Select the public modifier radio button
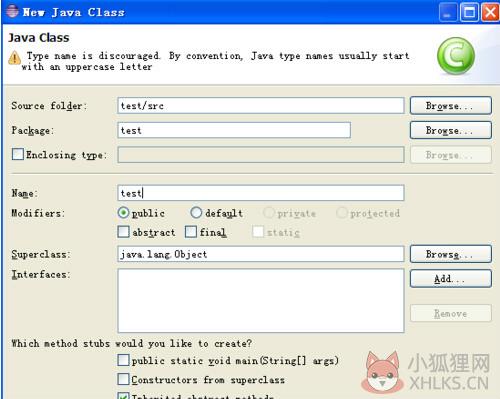 tap(123, 213)
